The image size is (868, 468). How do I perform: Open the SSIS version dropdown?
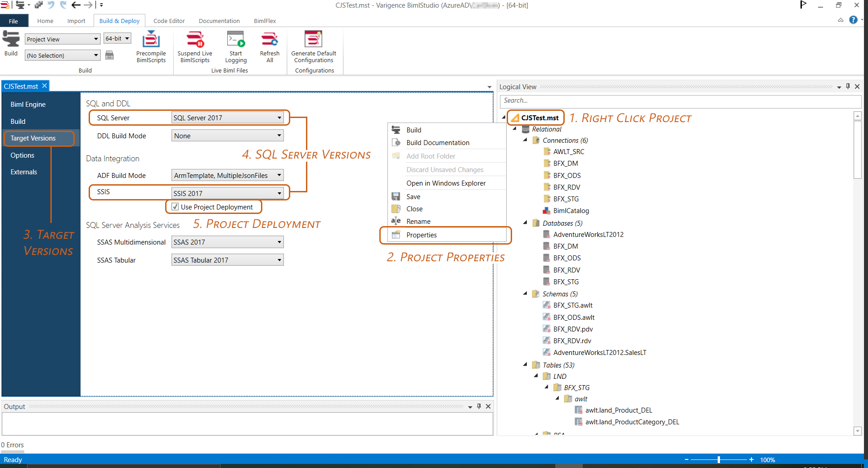[x=228, y=193]
